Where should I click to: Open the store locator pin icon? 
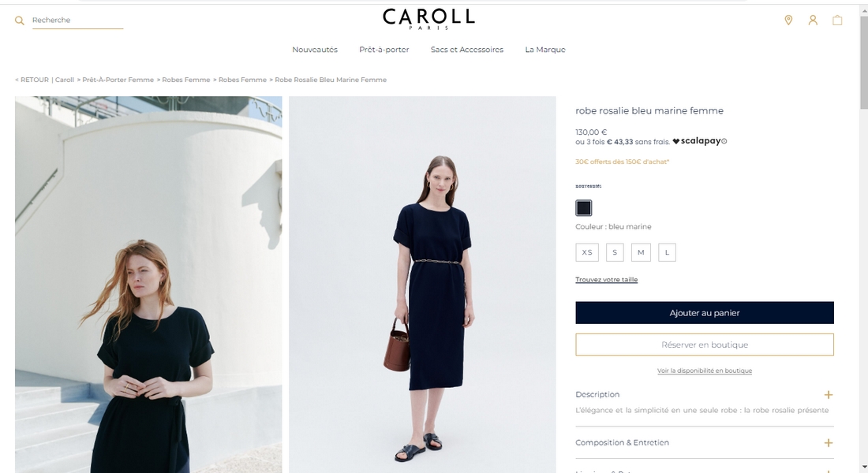[788, 20]
